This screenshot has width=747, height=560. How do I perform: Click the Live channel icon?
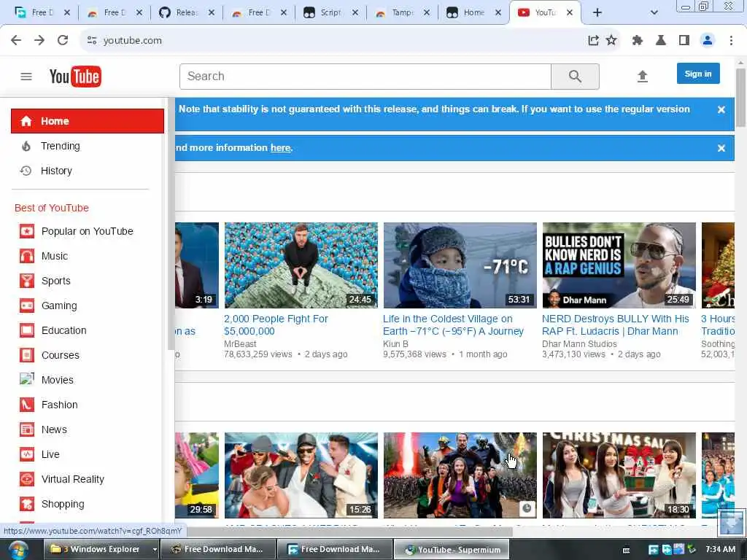pyautogui.click(x=27, y=454)
